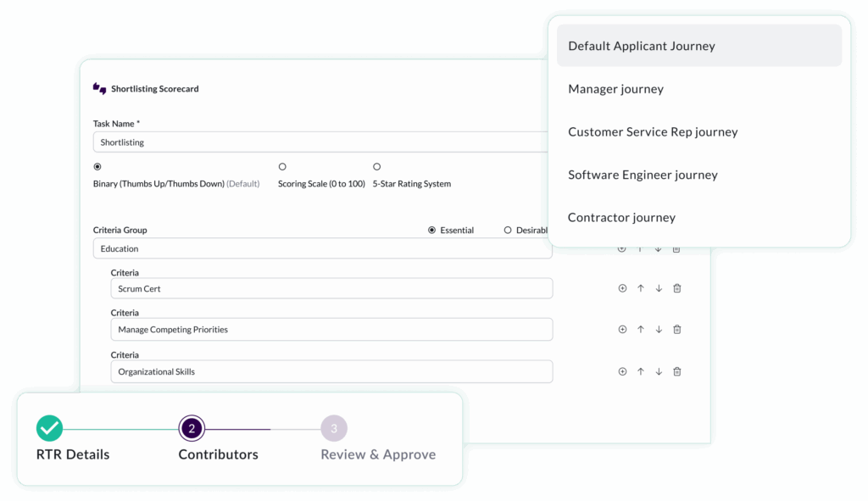The width and height of the screenshot is (868, 501).
Task: Pick Software Engineer journey from dropdown list
Action: click(643, 175)
